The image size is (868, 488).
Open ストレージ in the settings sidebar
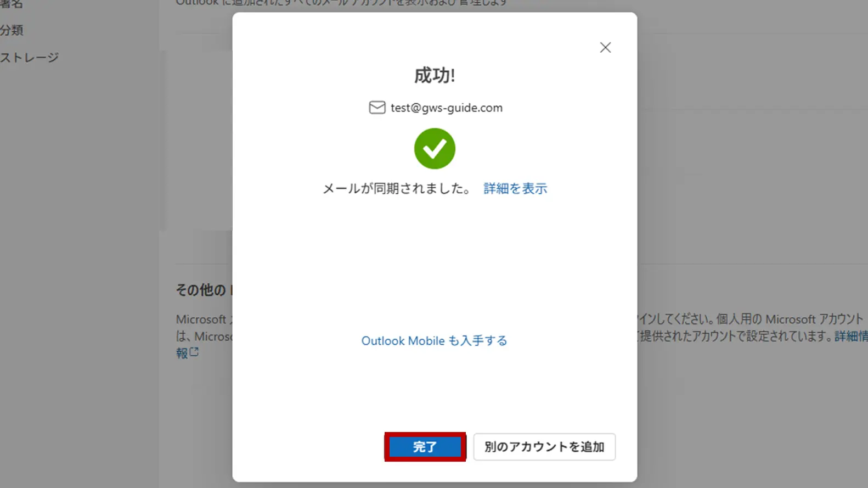click(x=29, y=58)
